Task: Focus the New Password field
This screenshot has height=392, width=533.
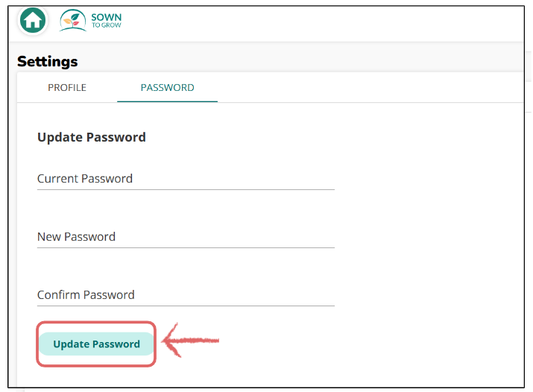Action: 186,237
